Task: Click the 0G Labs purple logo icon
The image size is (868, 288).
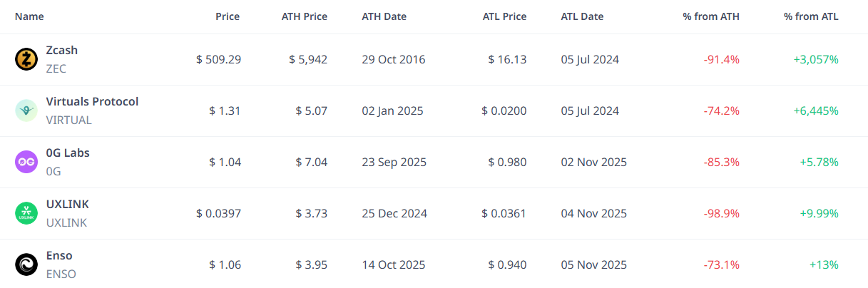Action: [26, 162]
